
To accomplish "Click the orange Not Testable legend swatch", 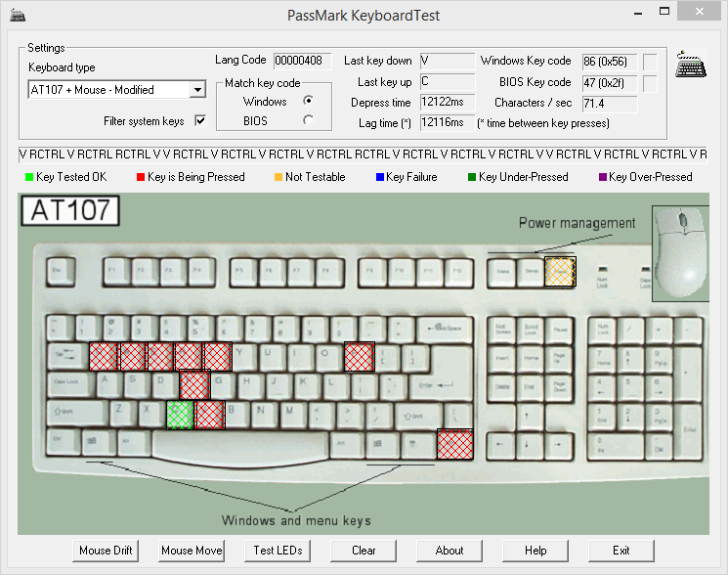I will [278, 177].
